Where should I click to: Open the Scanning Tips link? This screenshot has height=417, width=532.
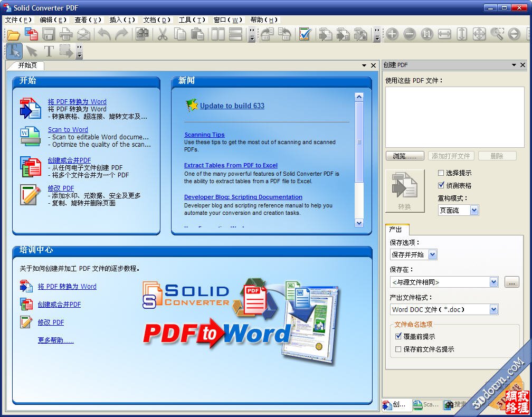205,135
